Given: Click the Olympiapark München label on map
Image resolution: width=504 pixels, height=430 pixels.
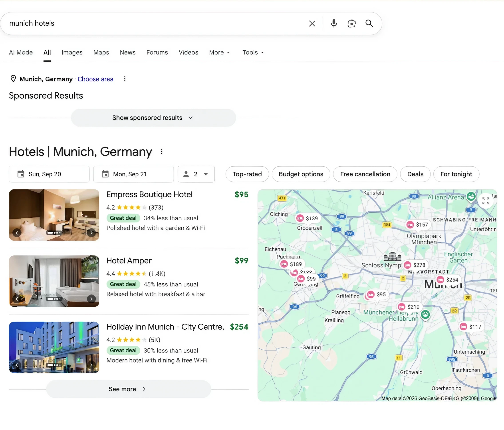Looking at the screenshot, I should tap(424, 239).
